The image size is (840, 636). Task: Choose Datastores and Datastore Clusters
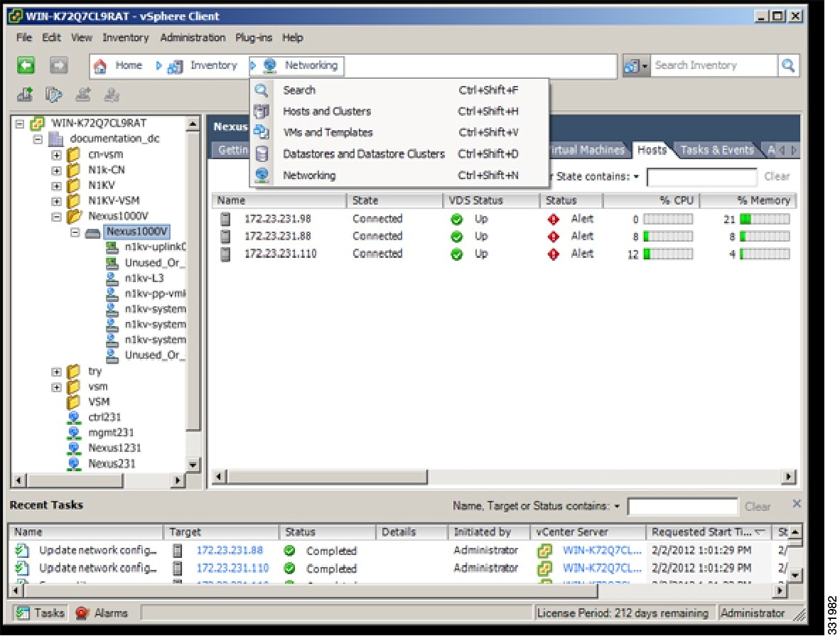point(399,153)
